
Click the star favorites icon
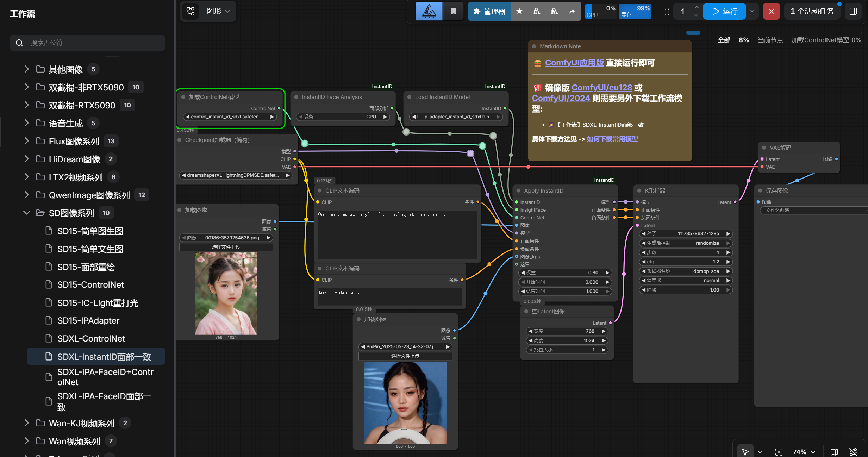519,11
